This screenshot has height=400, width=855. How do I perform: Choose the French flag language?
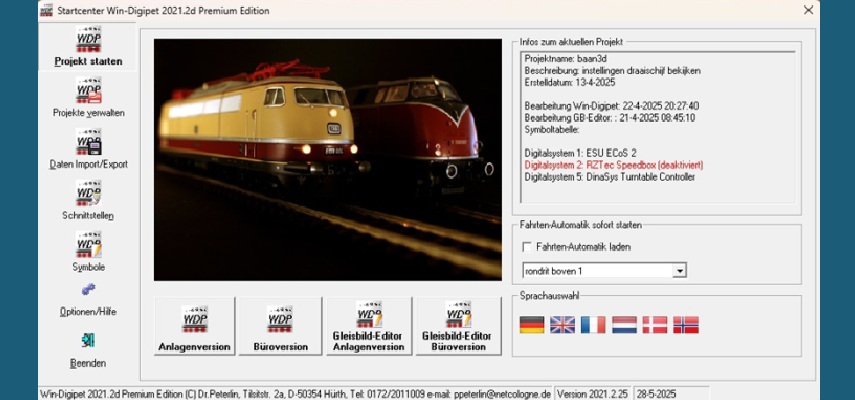[593, 325]
